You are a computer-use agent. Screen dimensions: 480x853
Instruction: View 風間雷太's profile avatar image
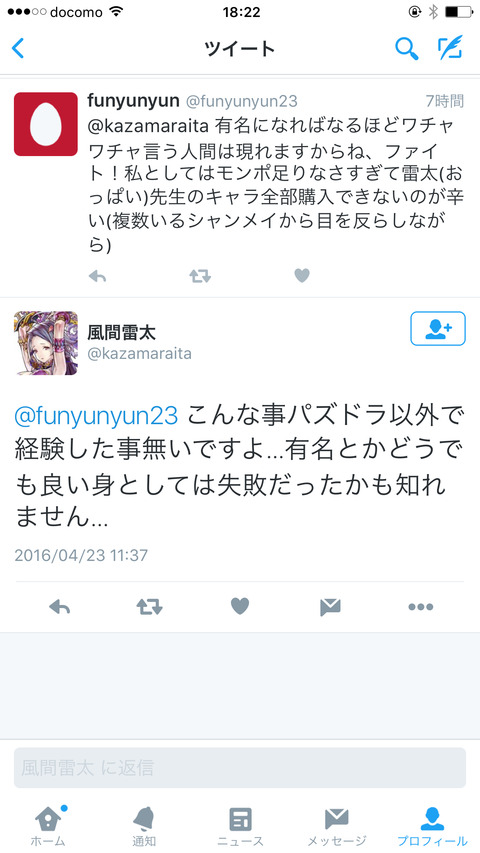pyautogui.click(x=46, y=343)
